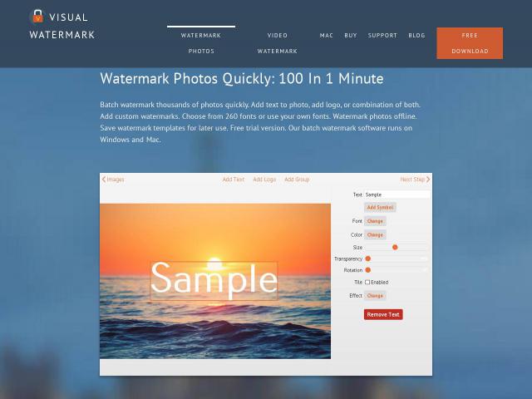Open the Video Watermark menu item
The height and width of the screenshot is (399, 532).
click(277, 43)
